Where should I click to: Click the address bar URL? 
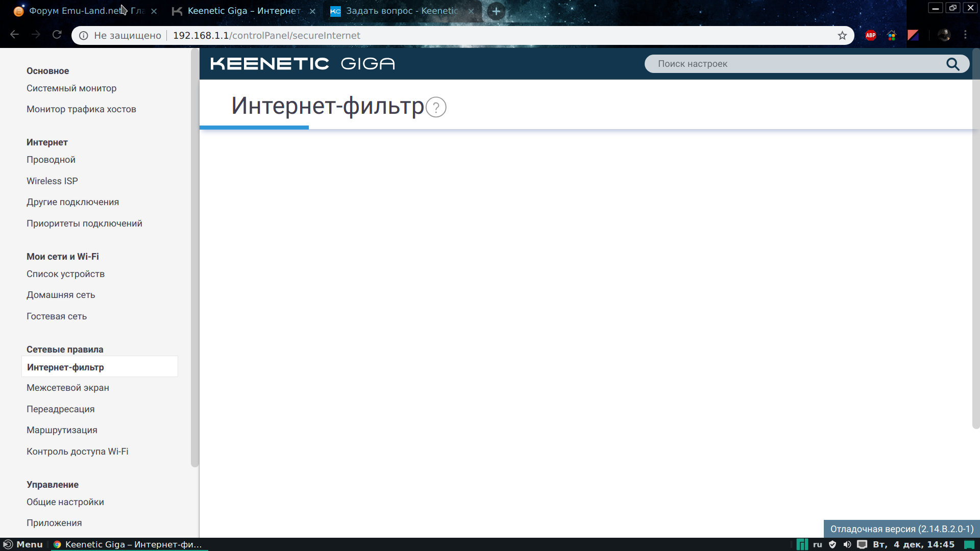pos(266,35)
